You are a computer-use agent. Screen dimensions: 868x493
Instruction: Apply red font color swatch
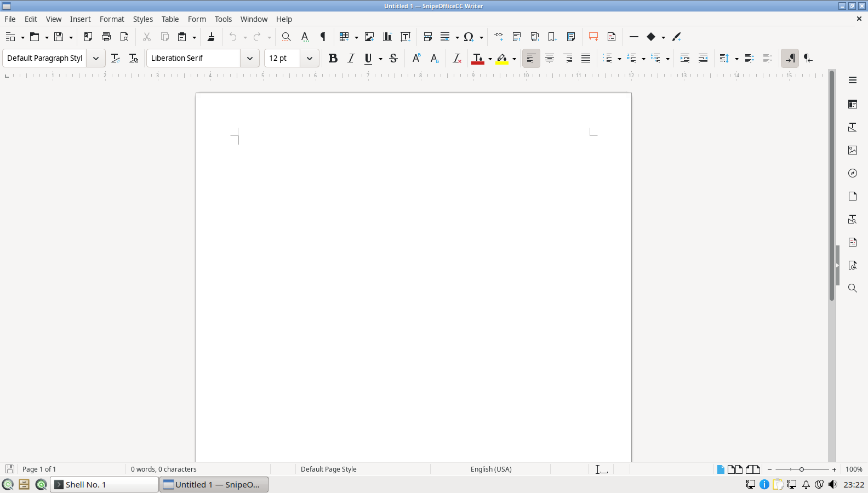[x=478, y=58]
